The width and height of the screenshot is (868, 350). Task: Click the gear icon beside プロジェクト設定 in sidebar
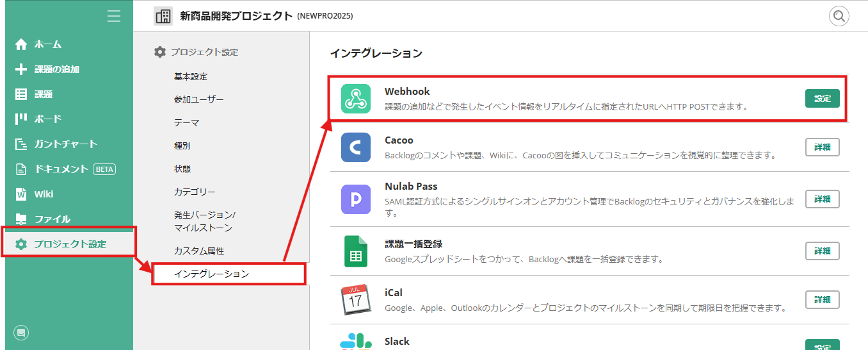click(x=21, y=244)
